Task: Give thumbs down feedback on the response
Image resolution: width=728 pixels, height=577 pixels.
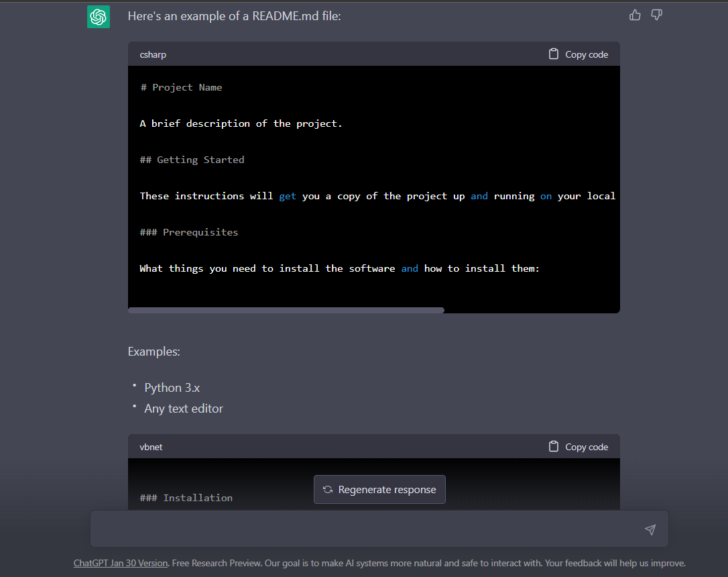Action: click(656, 14)
